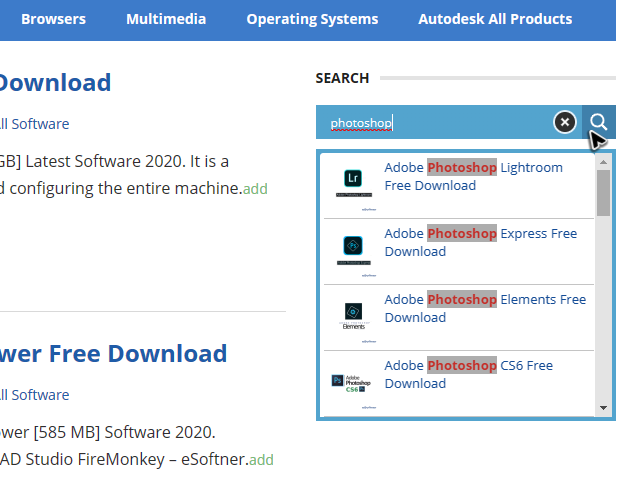Clear the search field with X icon
The image size is (619, 503).
(x=565, y=122)
